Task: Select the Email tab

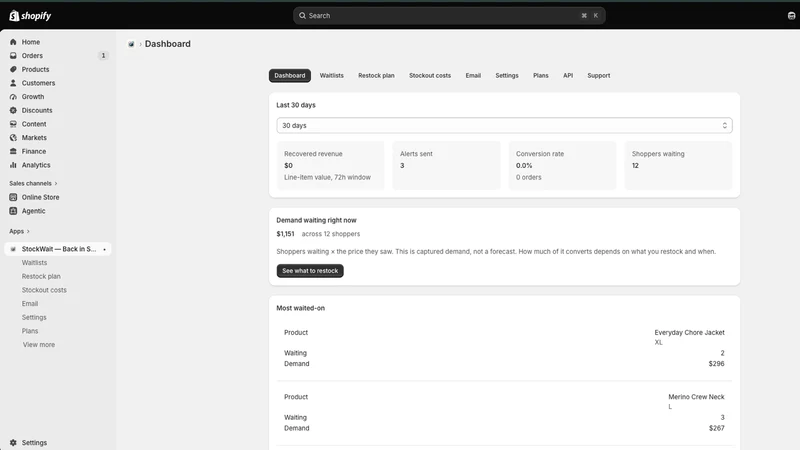Action: pos(473,76)
